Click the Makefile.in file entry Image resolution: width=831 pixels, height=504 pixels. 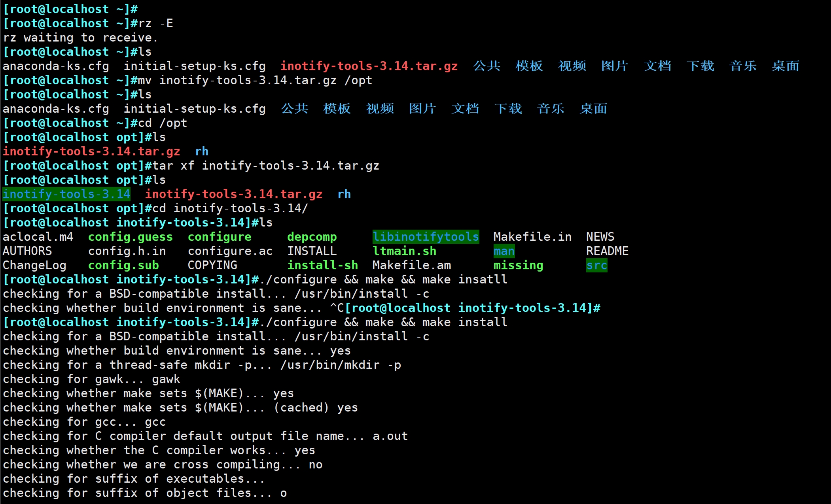532,237
